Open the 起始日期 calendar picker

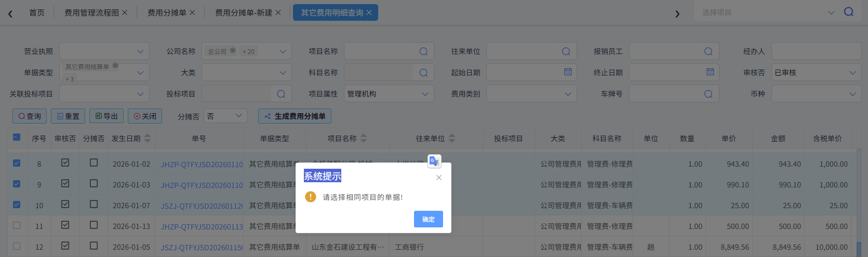pyautogui.click(x=568, y=72)
